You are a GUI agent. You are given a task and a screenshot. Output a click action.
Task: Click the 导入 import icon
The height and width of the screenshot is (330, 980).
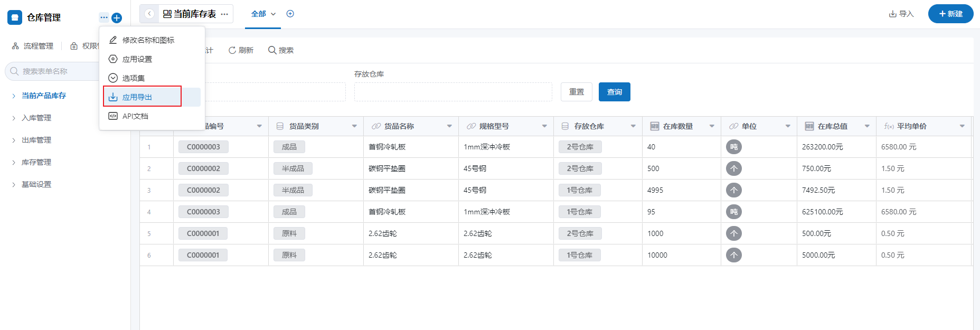(892, 14)
